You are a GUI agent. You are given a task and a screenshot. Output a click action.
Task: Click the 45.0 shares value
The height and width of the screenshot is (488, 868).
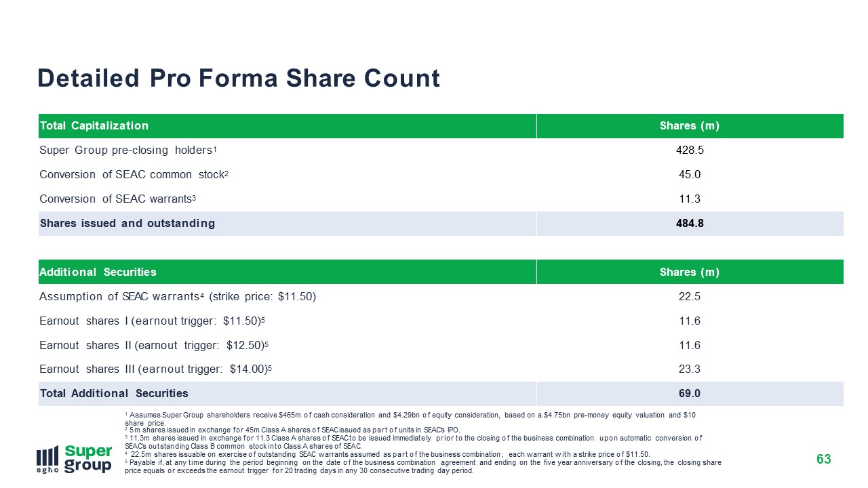pos(690,175)
